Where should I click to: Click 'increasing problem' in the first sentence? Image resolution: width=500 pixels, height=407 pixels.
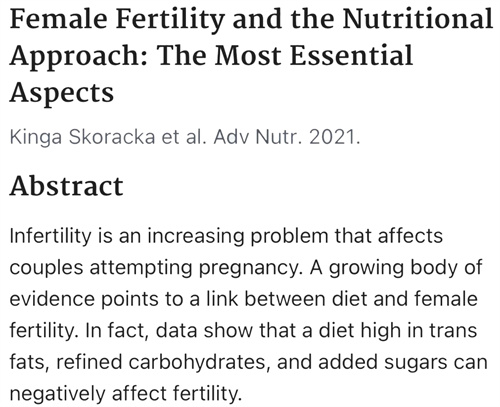(238, 237)
